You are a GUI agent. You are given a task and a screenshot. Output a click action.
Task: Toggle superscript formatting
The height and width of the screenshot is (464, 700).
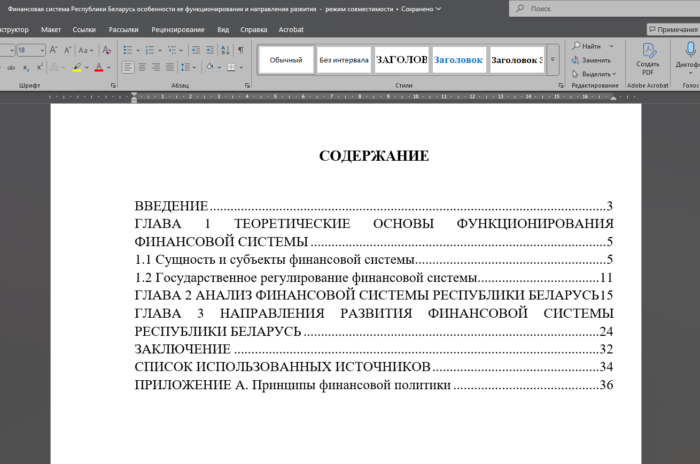[x=40, y=67]
